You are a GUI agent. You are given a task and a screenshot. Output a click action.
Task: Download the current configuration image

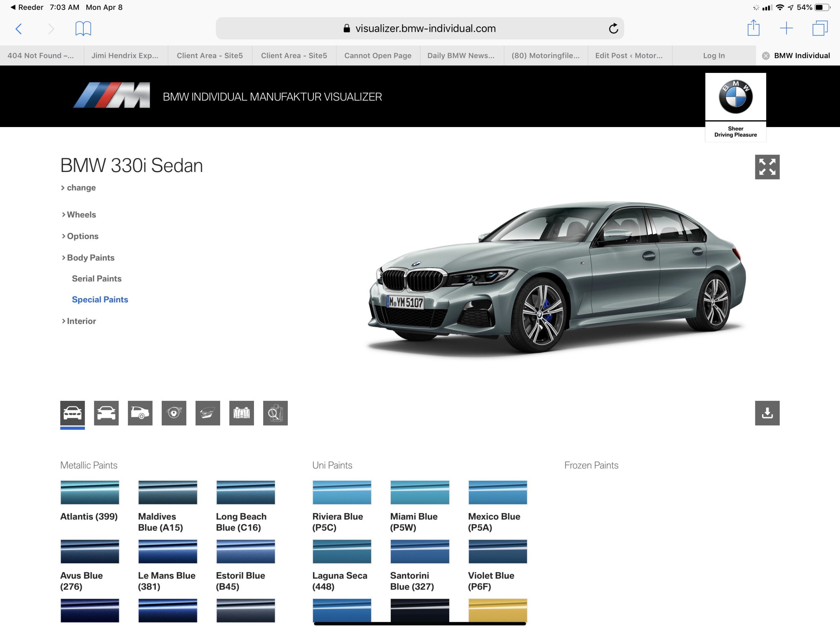point(767,413)
